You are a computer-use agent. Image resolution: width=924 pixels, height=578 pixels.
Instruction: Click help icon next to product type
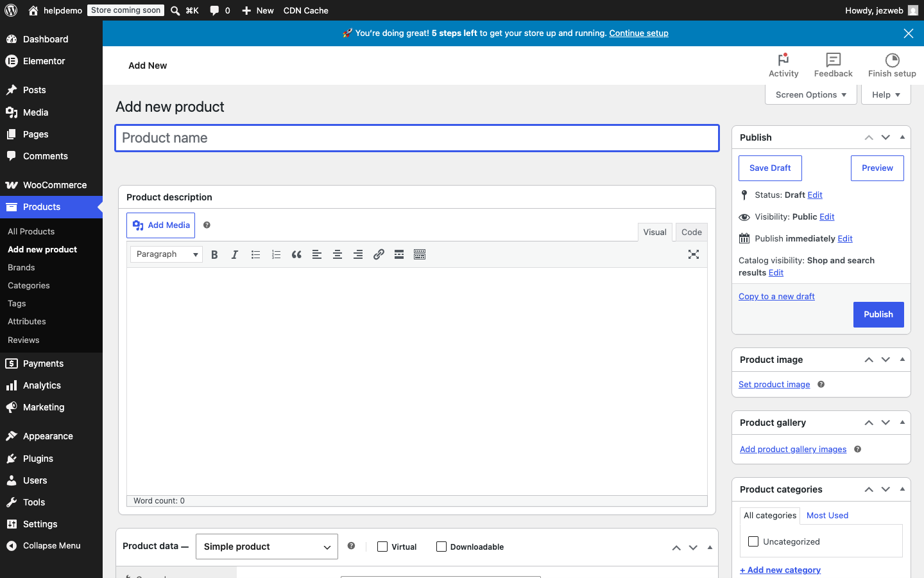pos(351,546)
